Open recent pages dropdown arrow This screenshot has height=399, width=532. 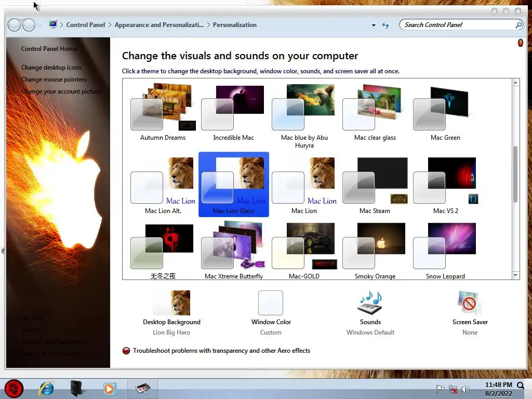tap(39, 25)
